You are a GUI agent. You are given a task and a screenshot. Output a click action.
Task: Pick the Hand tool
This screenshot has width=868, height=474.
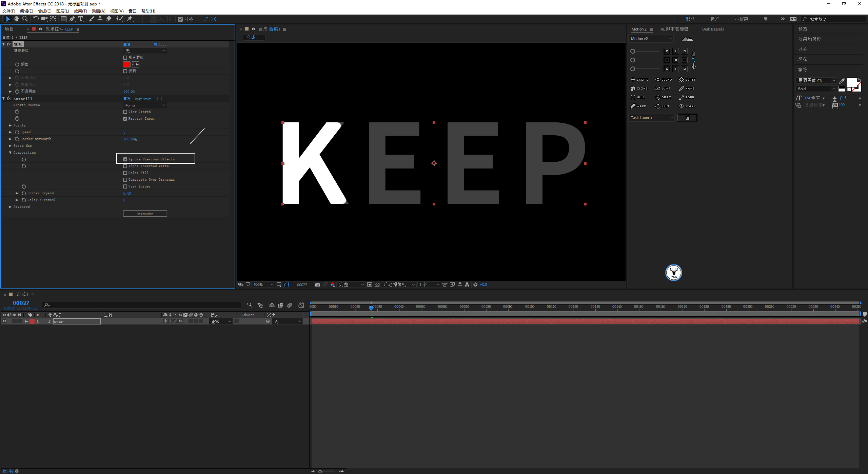click(x=16, y=19)
